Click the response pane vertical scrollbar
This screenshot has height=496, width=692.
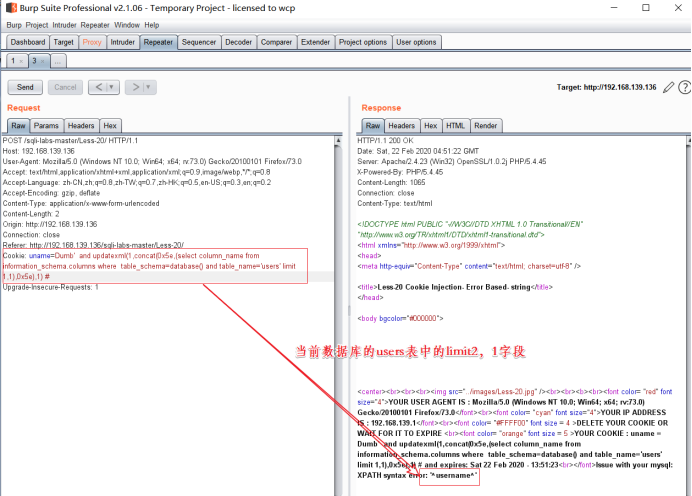coord(689,316)
